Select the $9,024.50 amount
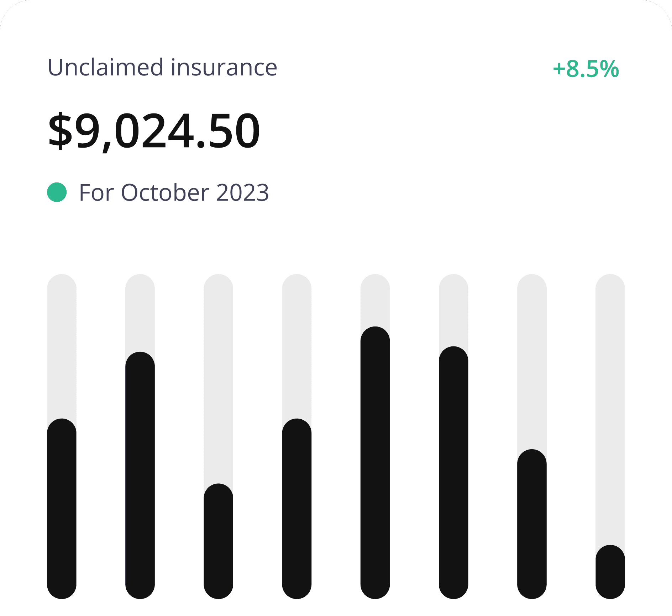This screenshot has width=672, height=616. [x=154, y=131]
